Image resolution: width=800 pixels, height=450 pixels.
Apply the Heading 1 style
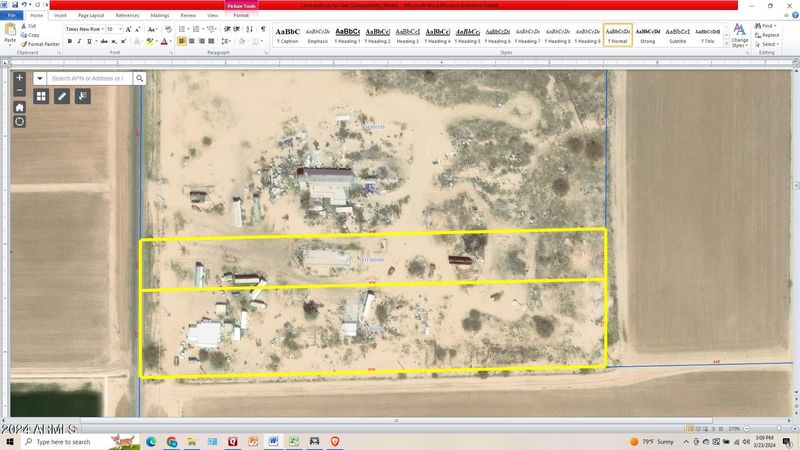pyautogui.click(x=348, y=35)
